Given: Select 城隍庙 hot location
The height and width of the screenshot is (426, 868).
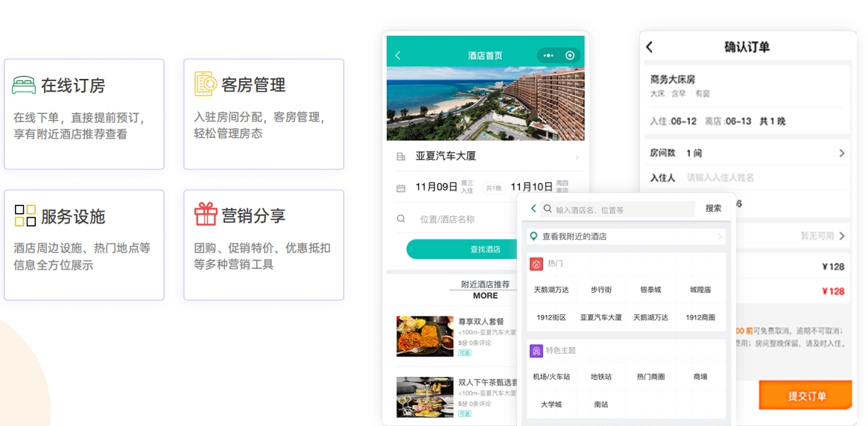Looking at the screenshot, I should pos(700,290).
